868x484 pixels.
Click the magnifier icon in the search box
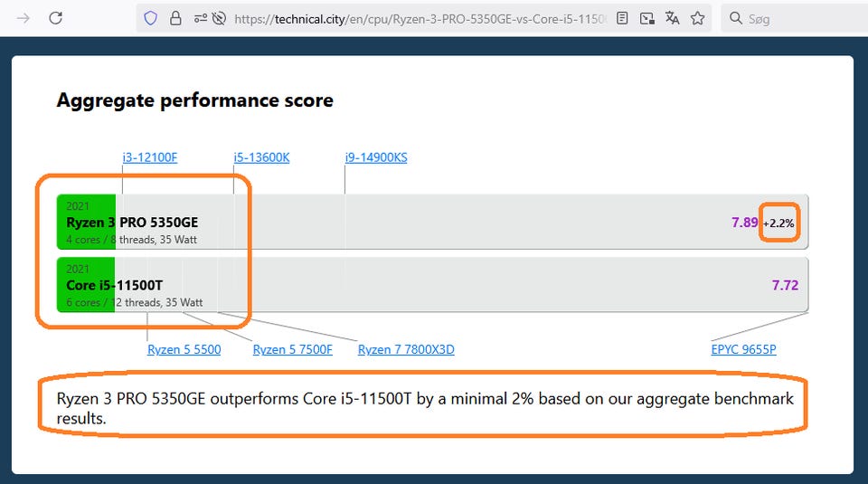[736, 18]
